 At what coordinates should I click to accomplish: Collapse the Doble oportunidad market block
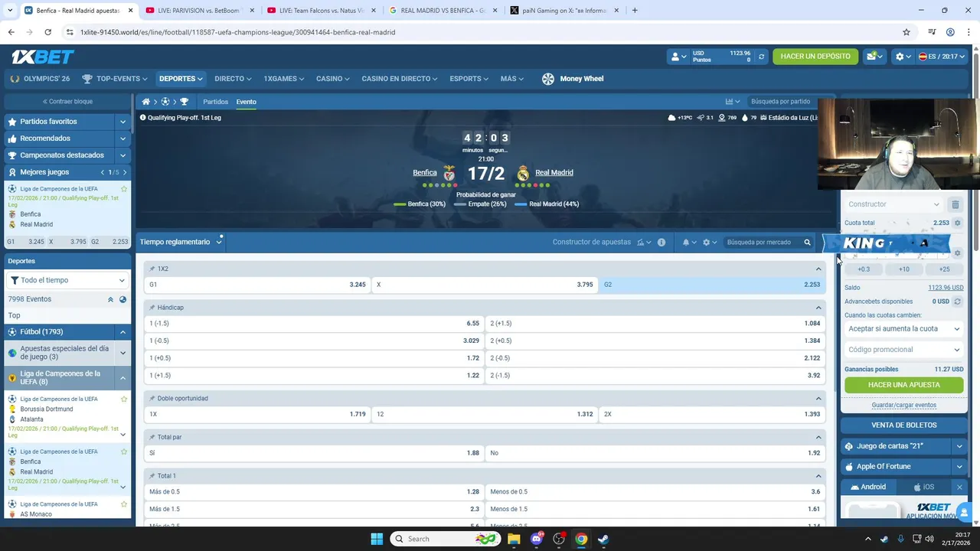click(818, 399)
